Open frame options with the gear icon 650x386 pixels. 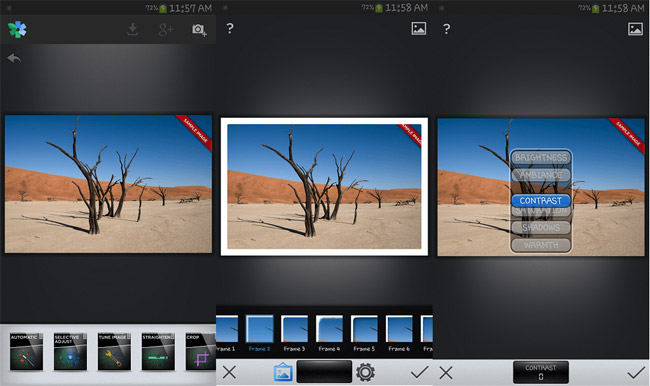tap(365, 372)
